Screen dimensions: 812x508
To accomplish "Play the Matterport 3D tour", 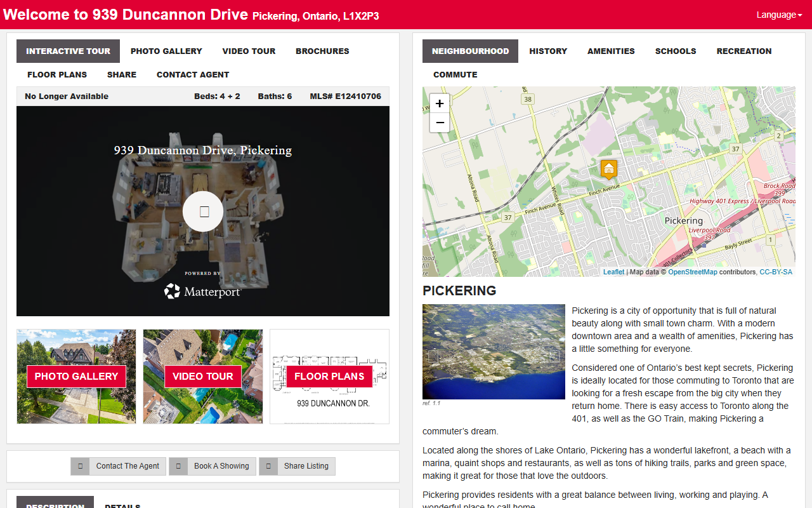I will click(x=203, y=211).
